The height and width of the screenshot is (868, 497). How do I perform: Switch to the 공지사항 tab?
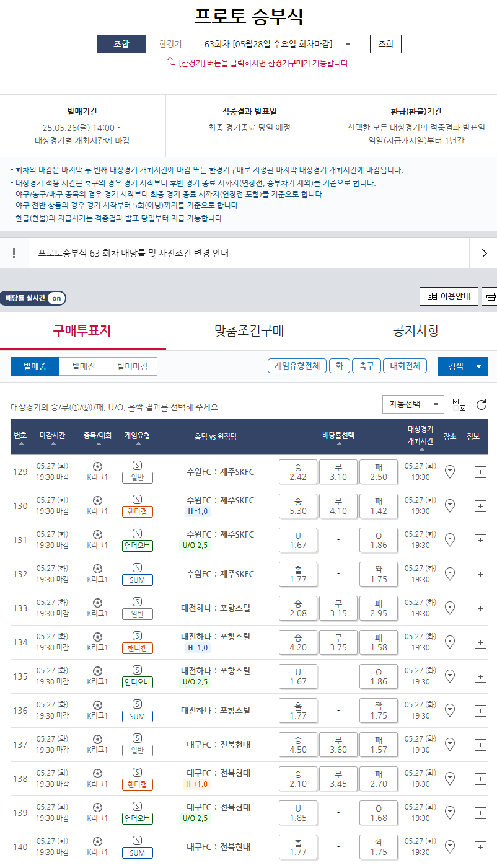(x=416, y=330)
